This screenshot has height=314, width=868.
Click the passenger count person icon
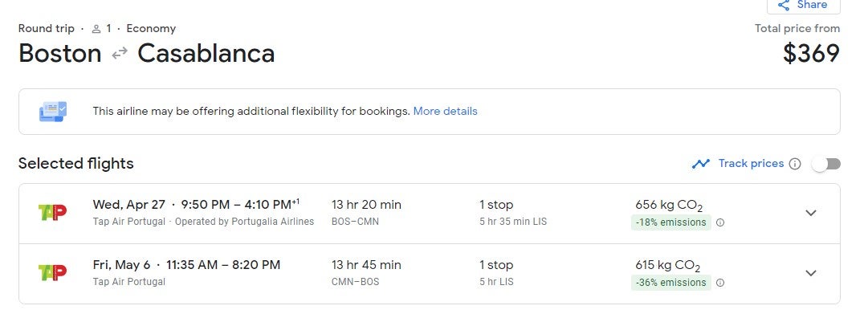point(96,29)
